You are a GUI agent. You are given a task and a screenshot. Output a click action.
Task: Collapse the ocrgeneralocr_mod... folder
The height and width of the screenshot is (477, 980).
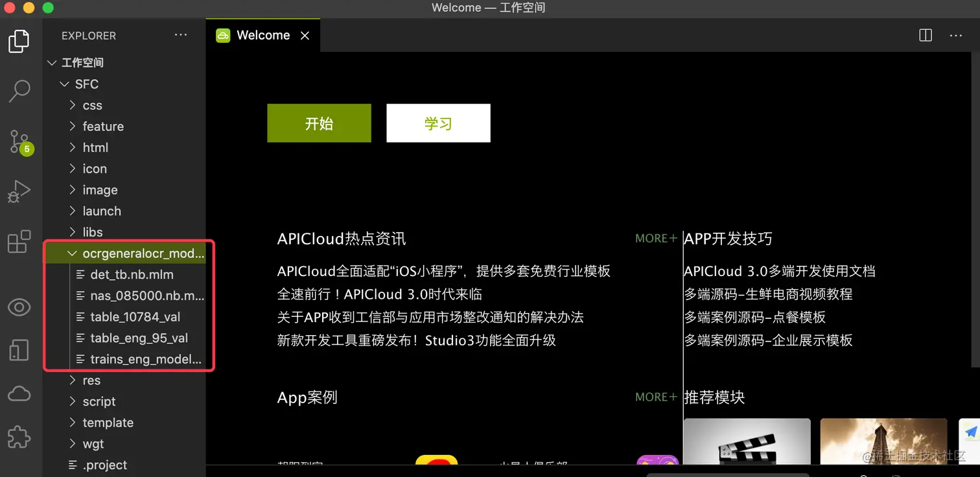(x=124, y=253)
